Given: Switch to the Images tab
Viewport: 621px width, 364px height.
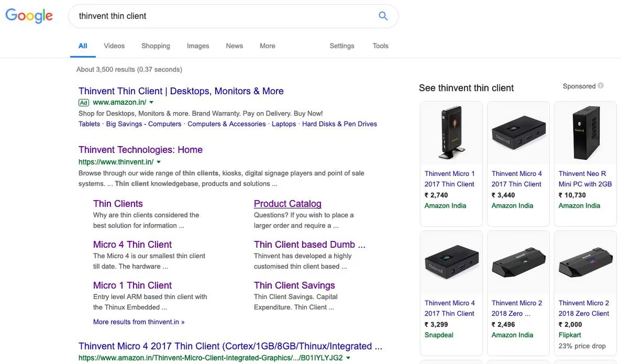Looking at the screenshot, I should [198, 46].
